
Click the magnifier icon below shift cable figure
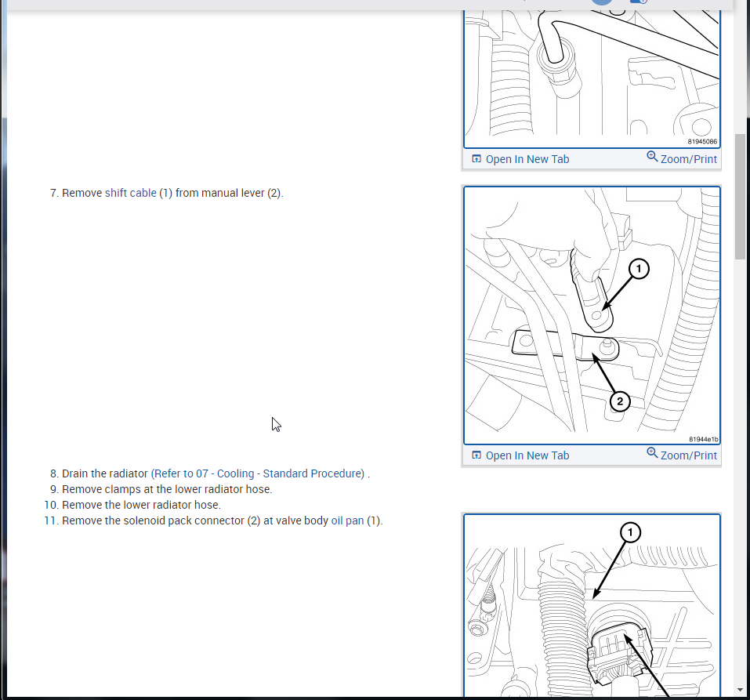click(652, 452)
